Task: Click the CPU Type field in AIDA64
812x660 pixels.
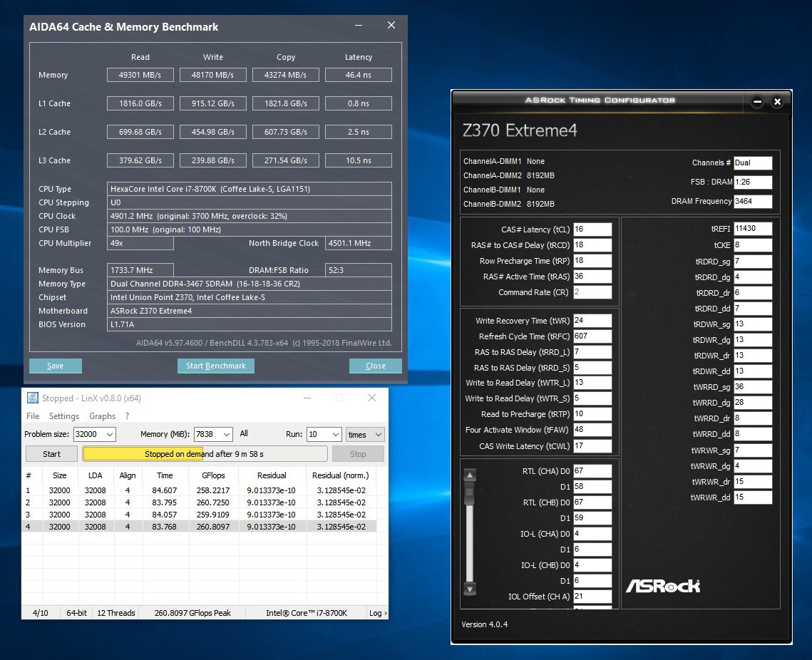Action: (249, 189)
